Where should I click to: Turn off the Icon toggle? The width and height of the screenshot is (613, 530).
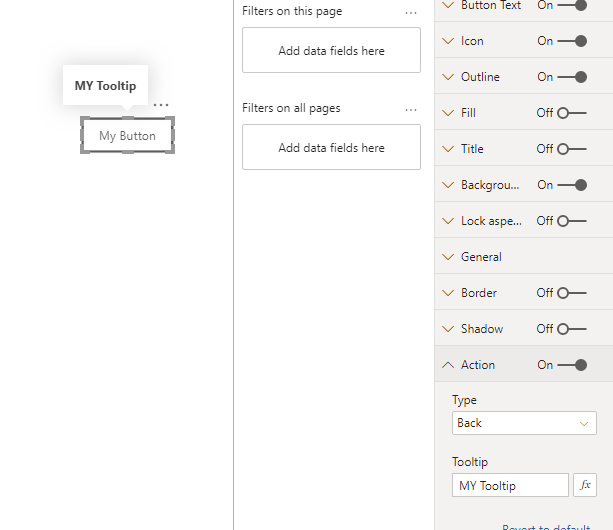click(x=572, y=41)
